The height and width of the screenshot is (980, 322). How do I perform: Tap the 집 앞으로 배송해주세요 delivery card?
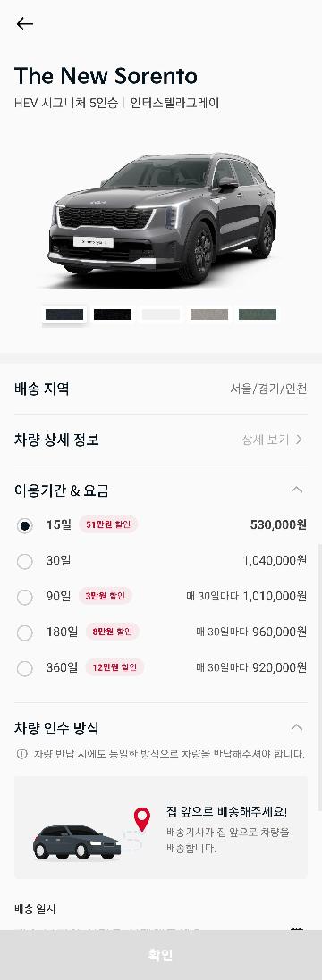click(x=161, y=827)
